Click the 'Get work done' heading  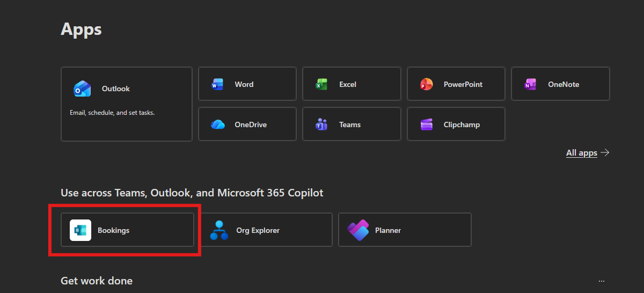(x=97, y=281)
